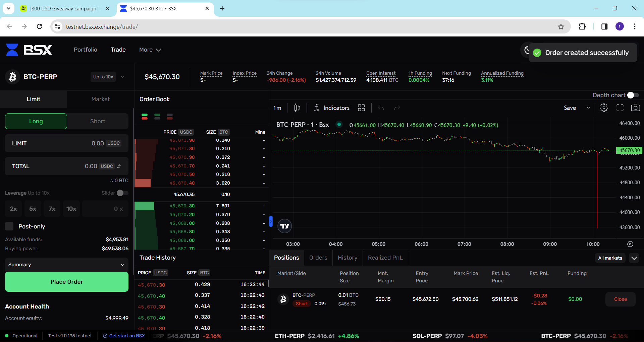
Task: Close the BTC-PERP short position
Action: [x=620, y=299]
